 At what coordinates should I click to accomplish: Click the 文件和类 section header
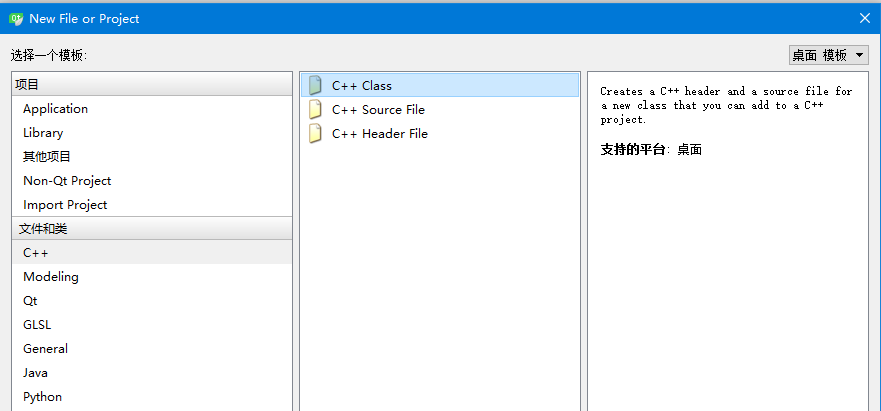152,228
